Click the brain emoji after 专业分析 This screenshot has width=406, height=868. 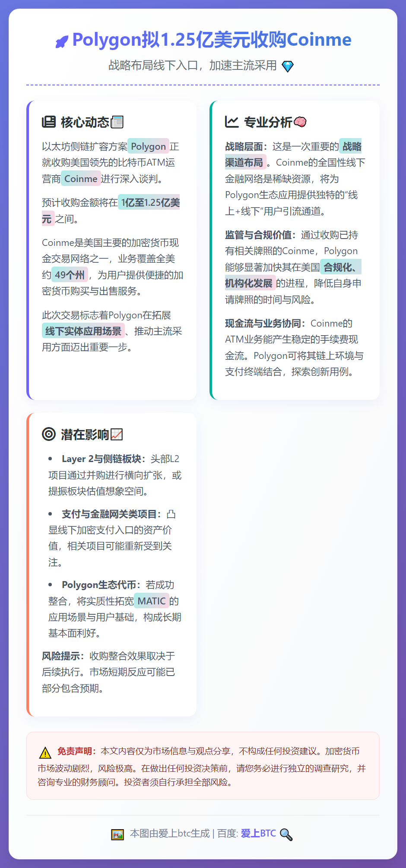point(300,122)
